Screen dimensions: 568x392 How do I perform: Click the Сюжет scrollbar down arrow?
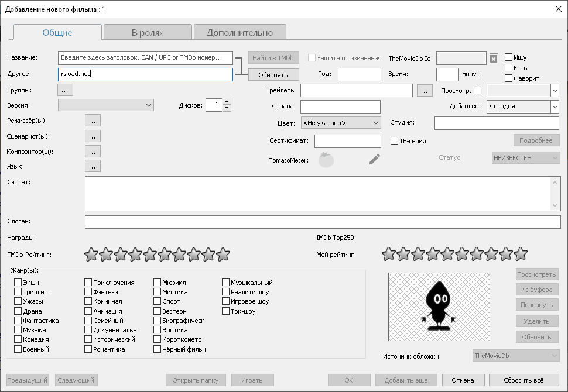tap(555, 205)
